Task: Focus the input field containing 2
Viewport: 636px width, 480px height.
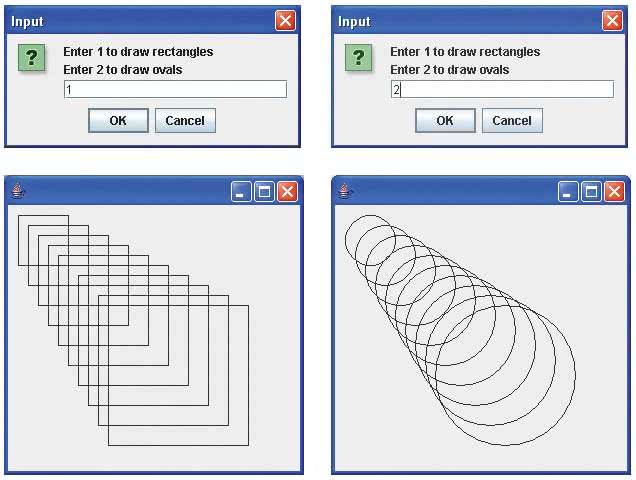Action: point(502,89)
